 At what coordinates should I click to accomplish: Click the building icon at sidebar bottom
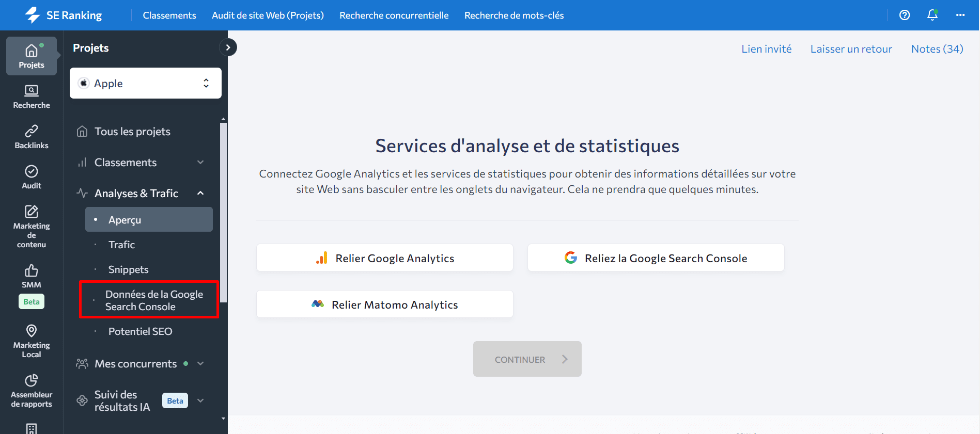click(x=32, y=428)
